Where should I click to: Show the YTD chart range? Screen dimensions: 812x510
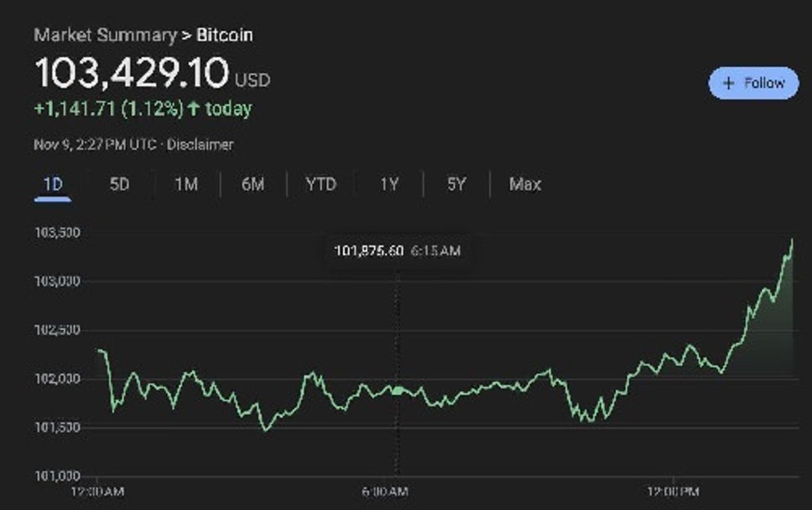321,184
